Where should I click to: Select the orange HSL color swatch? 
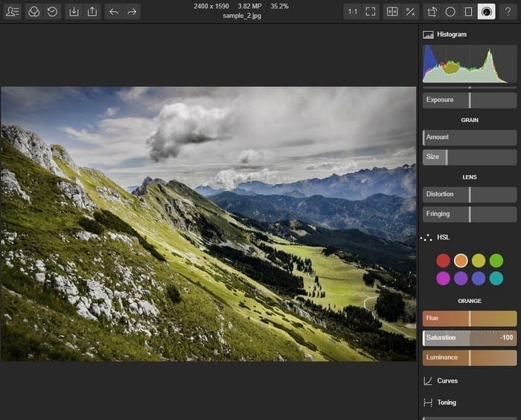[461, 261]
